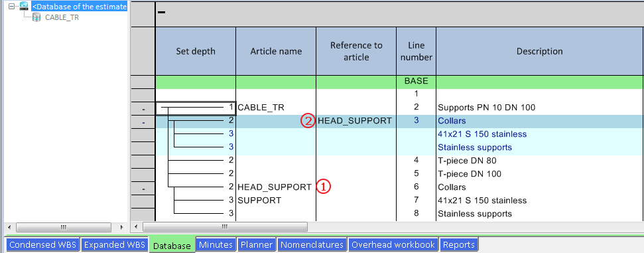Viewport: 644px width, 253px height.
Task: Click the grid horizontal scrollbar left arrow
Action: [x=135, y=226]
